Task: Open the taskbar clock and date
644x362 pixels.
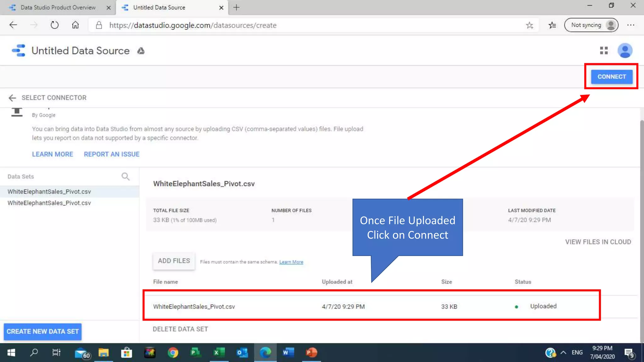Action: (x=602, y=352)
